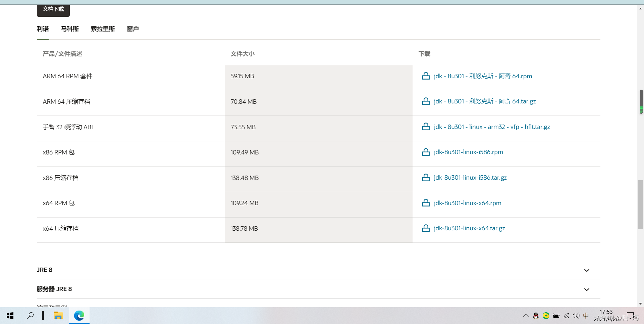Check battery status tray icon
The height and width of the screenshot is (324, 644).
pos(556,316)
